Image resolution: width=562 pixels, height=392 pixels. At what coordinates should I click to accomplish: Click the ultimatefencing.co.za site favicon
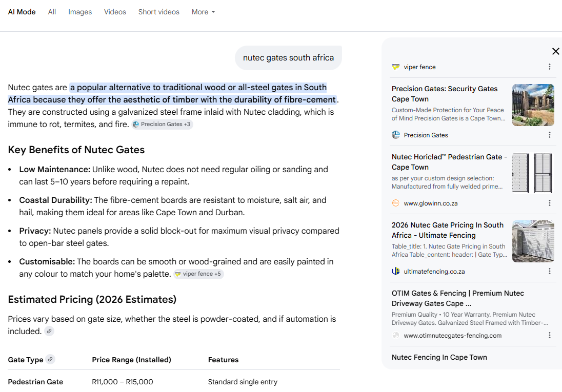click(396, 271)
